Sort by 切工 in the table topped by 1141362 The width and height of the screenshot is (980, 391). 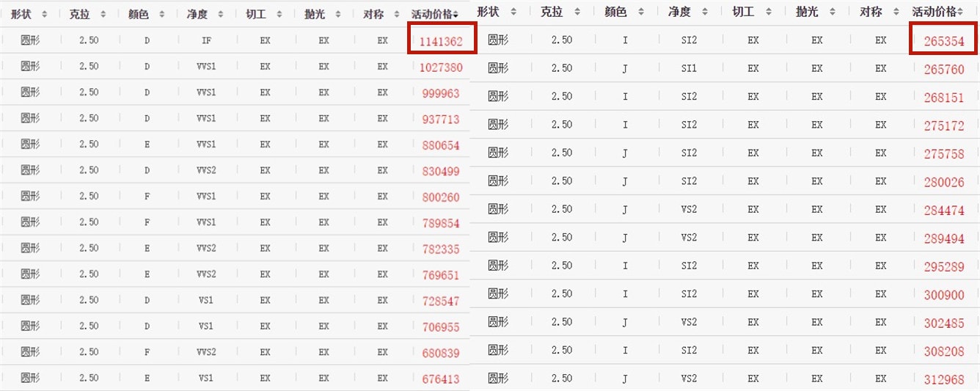[279, 15]
